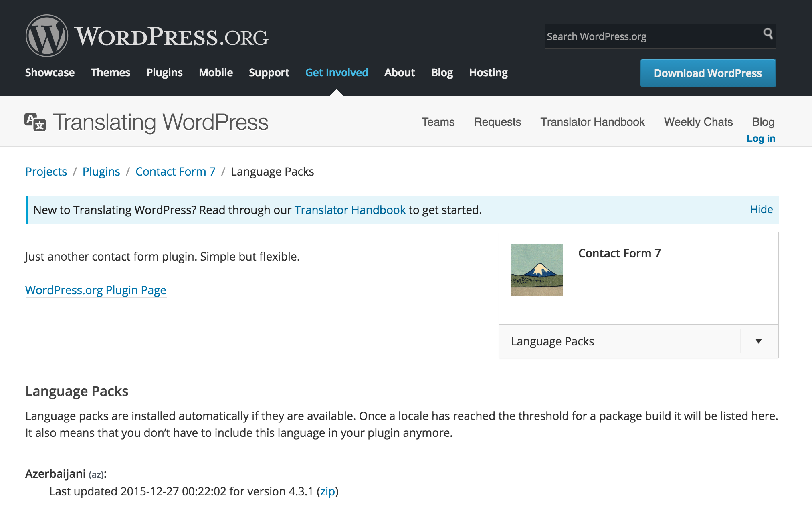812x509 pixels.
Task: Expand the Language Packs dropdown arrow
Action: pos(759,341)
